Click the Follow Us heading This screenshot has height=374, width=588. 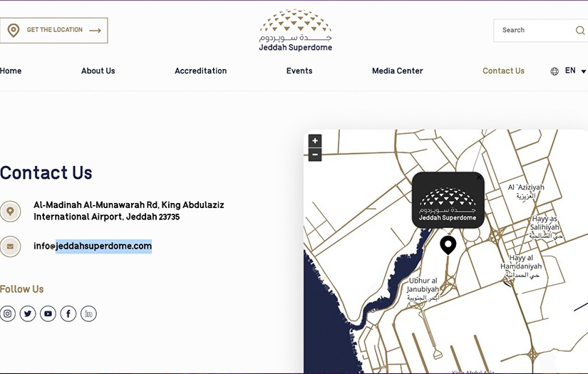(x=22, y=289)
